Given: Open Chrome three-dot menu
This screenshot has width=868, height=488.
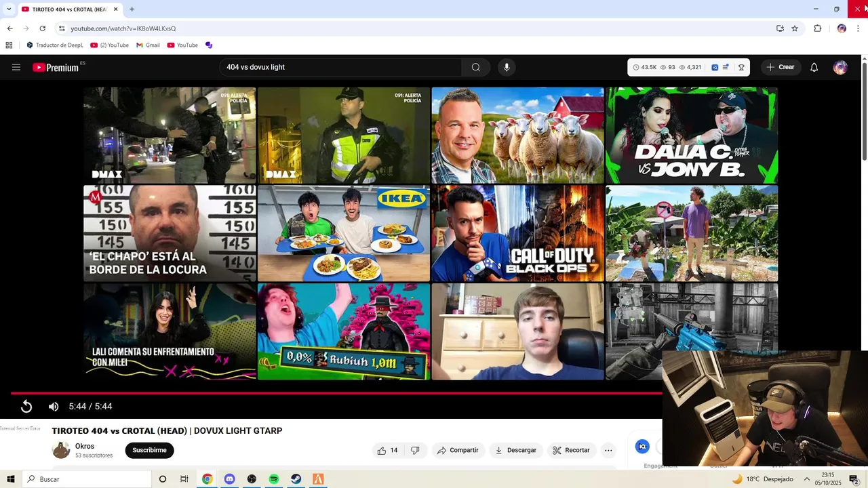Looking at the screenshot, I should tap(858, 28).
